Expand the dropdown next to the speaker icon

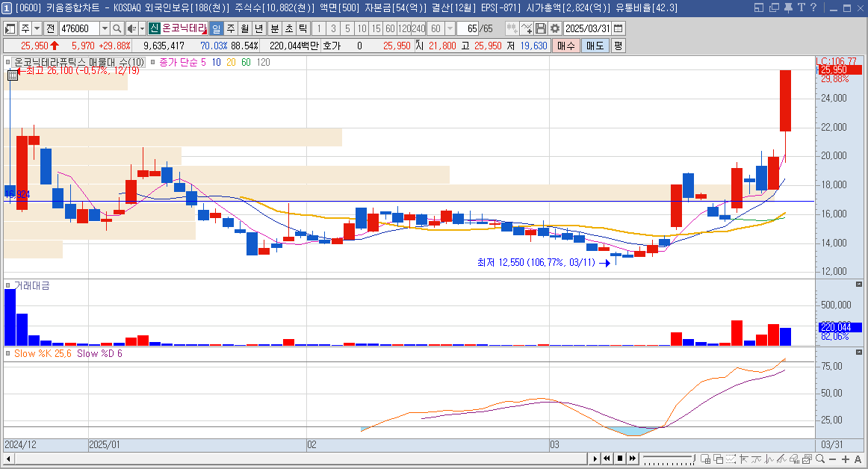pos(142,28)
